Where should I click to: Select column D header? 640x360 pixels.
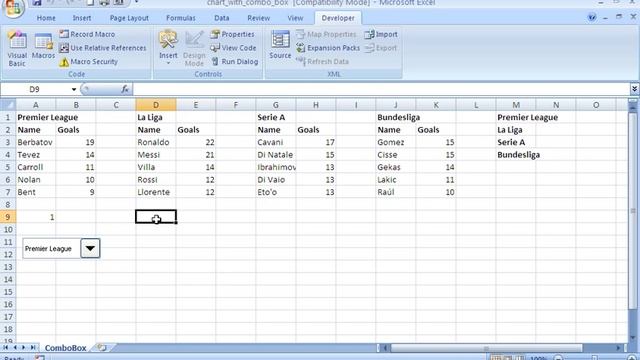156,105
